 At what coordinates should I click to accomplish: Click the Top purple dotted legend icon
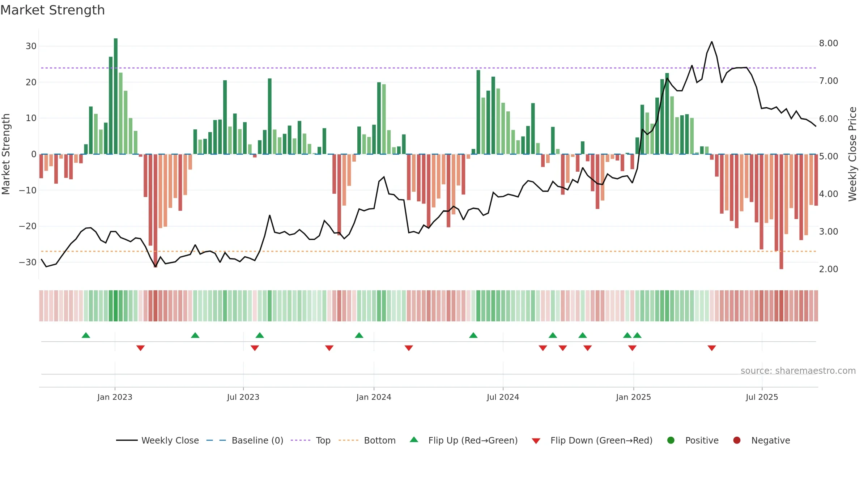tap(301, 440)
